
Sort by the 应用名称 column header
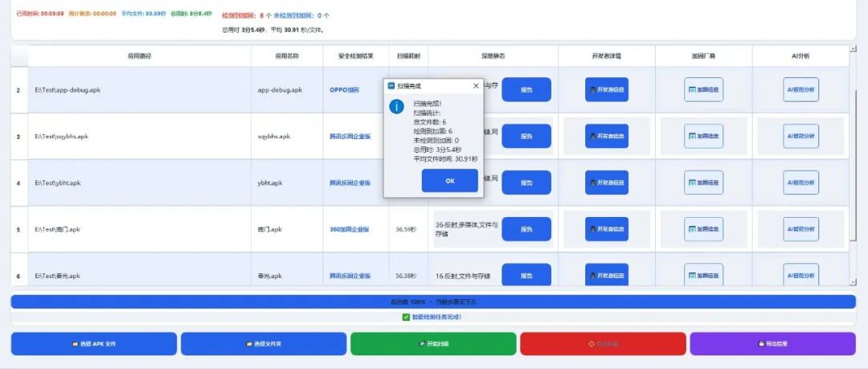(287, 56)
